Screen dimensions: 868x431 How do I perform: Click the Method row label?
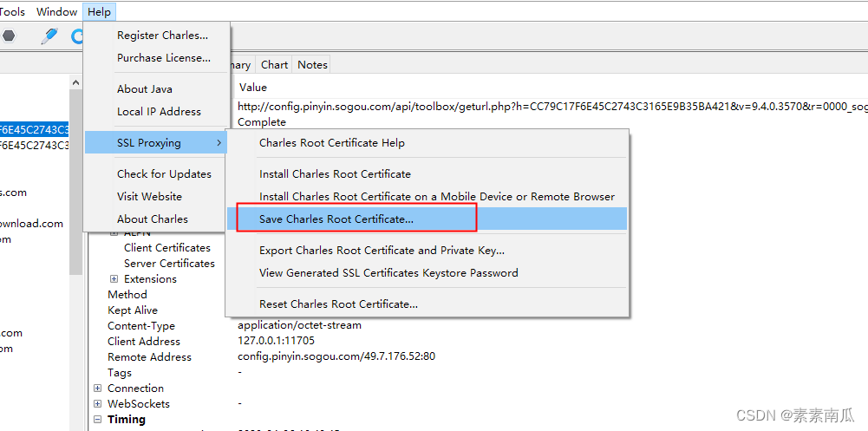pyautogui.click(x=127, y=294)
